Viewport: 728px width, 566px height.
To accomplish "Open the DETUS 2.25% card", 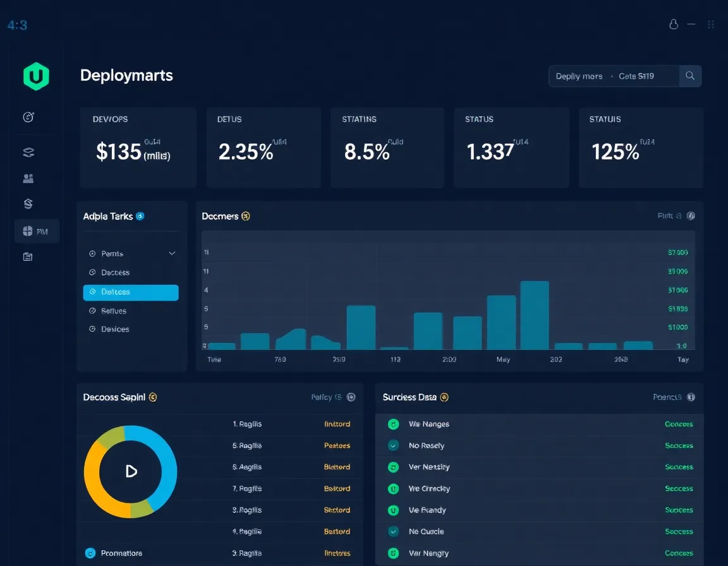I will (264, 148).
